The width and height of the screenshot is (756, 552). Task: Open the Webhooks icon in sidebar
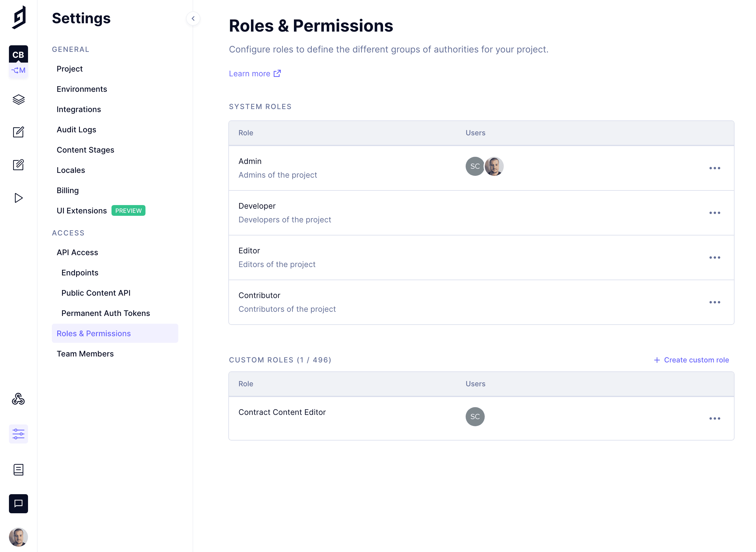coord(18,399)
